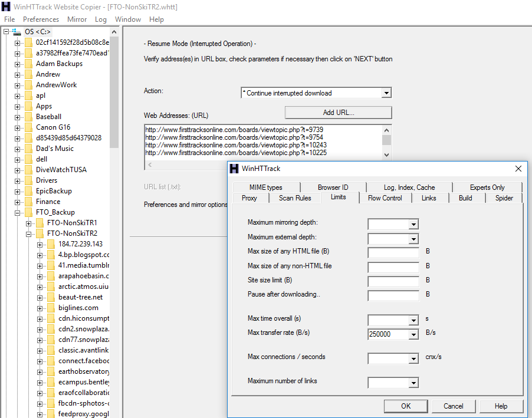The image size is (532, 418).
Task: Open Max connections per second dropdown
Action: 413,358
